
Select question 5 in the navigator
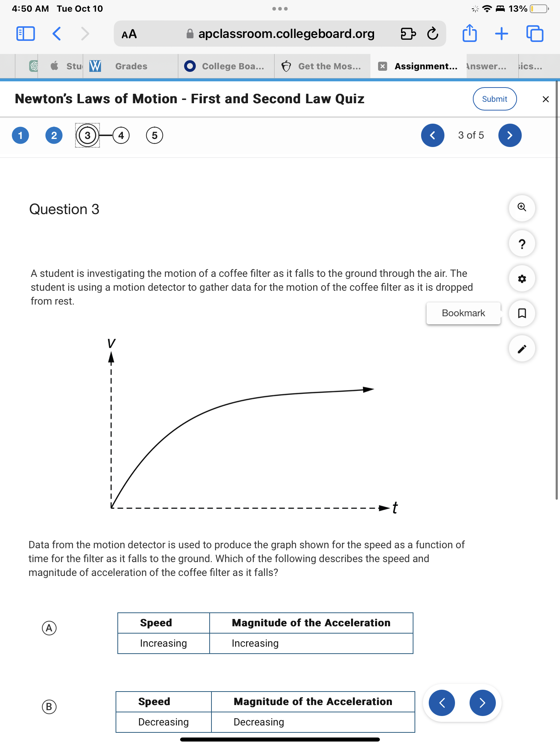pos(155,135)
